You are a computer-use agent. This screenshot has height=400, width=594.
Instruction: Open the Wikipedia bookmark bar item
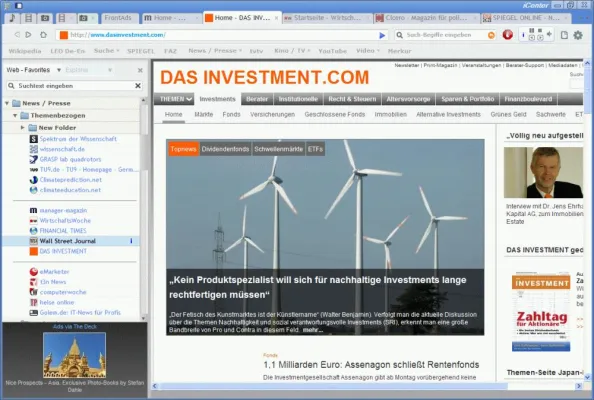pyautogui.click(x=25, y=51)
